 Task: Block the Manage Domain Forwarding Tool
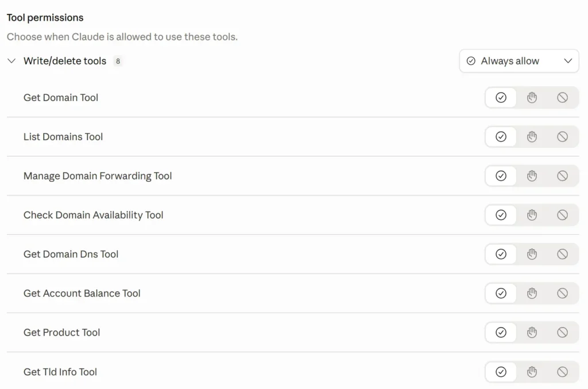[x=563, y=176]
